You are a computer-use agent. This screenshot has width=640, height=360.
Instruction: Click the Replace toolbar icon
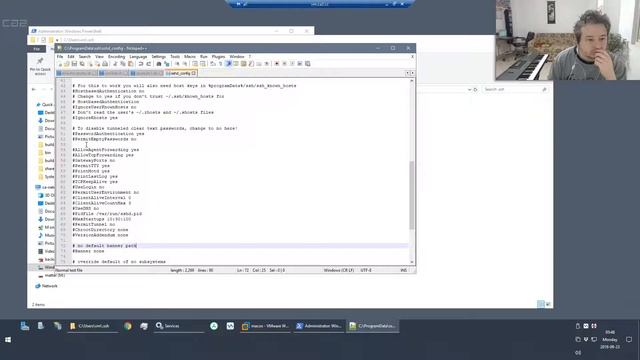[167, 64]
